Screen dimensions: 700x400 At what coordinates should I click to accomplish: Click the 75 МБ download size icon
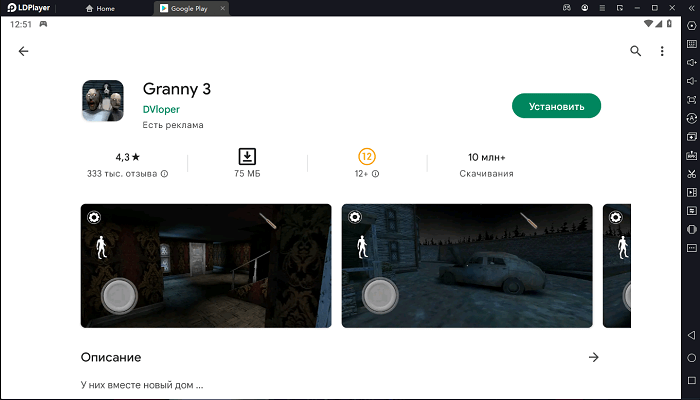coord(247,157)
